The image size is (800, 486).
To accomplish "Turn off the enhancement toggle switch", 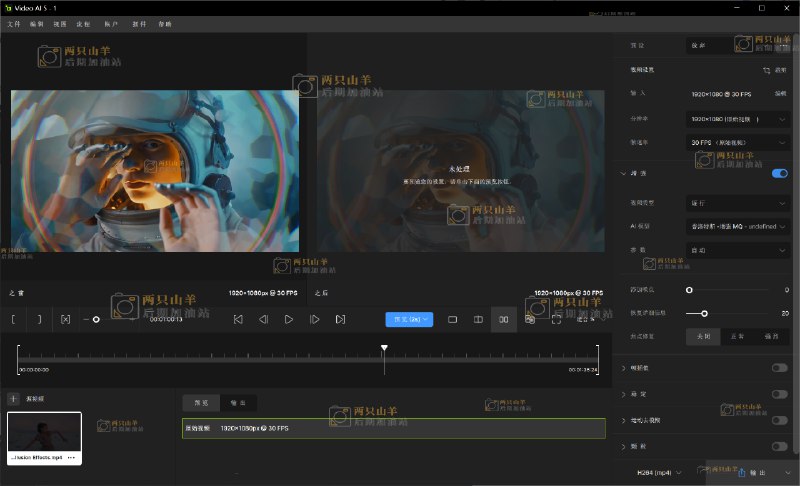I will pyautogui.click(x=779, y=173).
